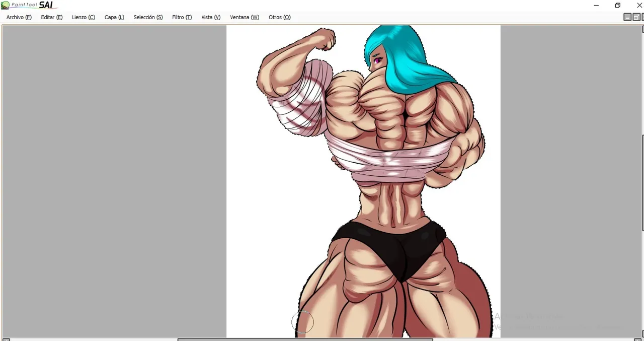
Task: Close the PaintTool SAI application
Action: coord(639,6)
